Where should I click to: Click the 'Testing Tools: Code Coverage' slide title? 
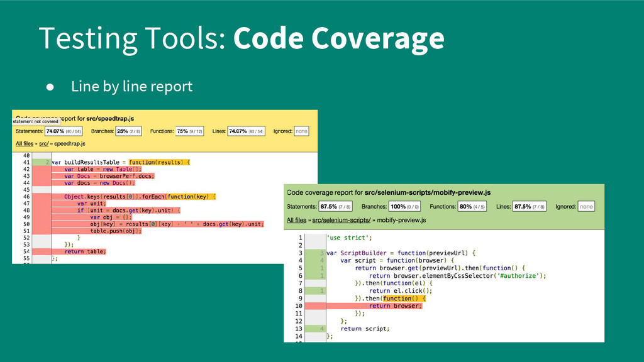[241, 39]
